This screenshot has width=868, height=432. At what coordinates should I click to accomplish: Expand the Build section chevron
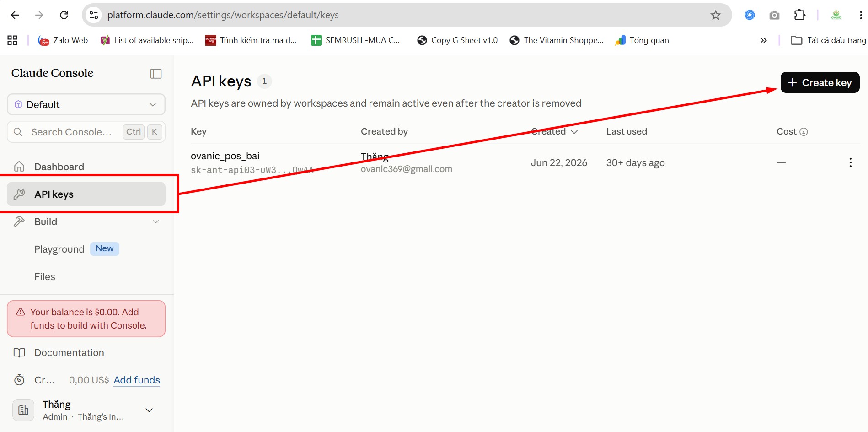[x=156, y=221]
